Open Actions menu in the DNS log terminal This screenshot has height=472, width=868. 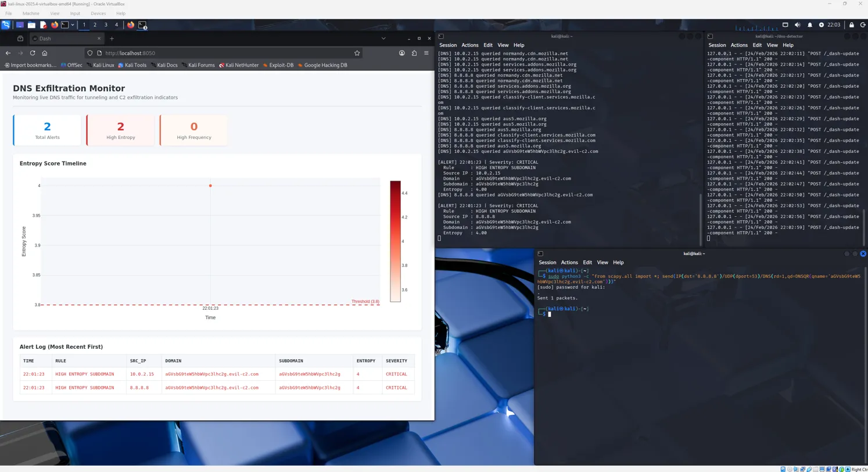click(x=470, y=45)
